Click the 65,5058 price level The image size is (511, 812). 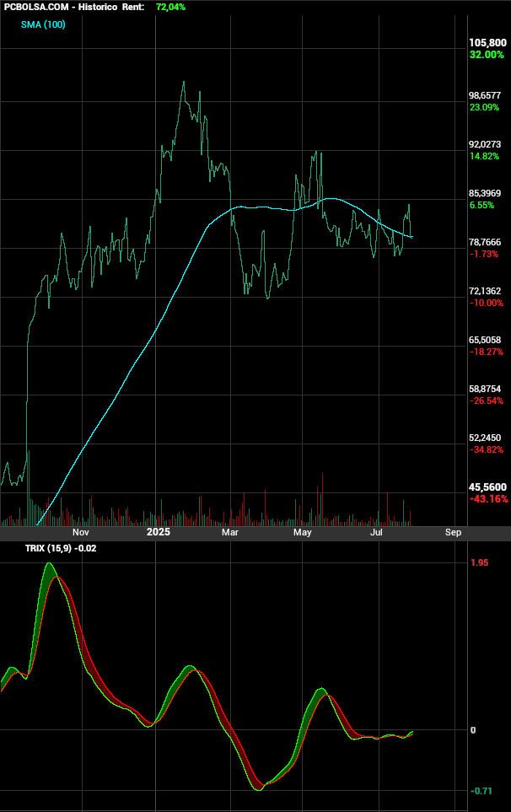pyautogui.click(x=485, y=341)
